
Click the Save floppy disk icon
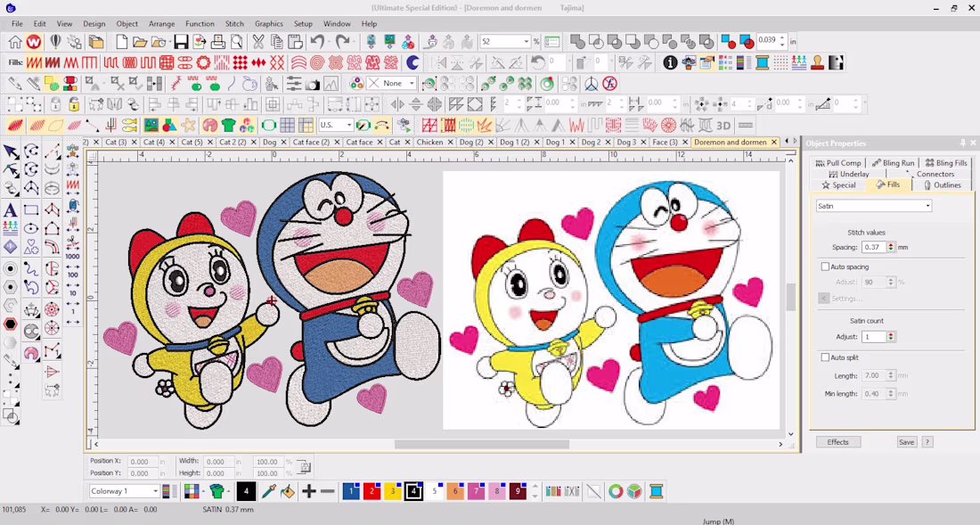(181, 42)
